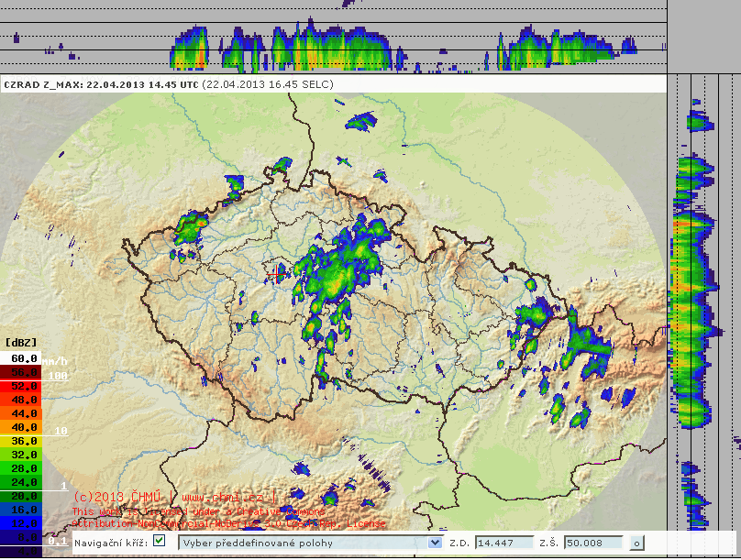Screen dimensions: 741x560
Task: Select the 12.0 dBZ legend swatch
Action: [21, 523]
